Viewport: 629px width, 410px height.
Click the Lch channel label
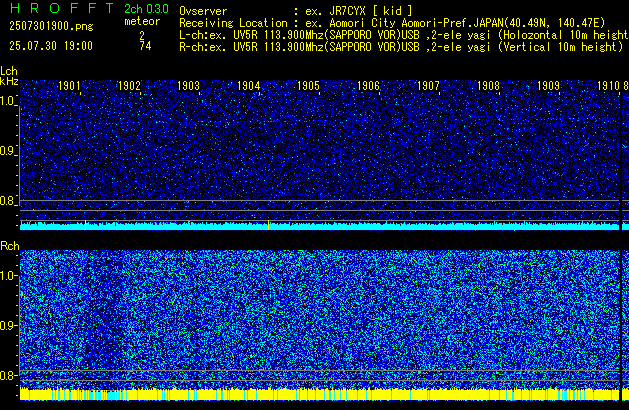tap(9, 71)
